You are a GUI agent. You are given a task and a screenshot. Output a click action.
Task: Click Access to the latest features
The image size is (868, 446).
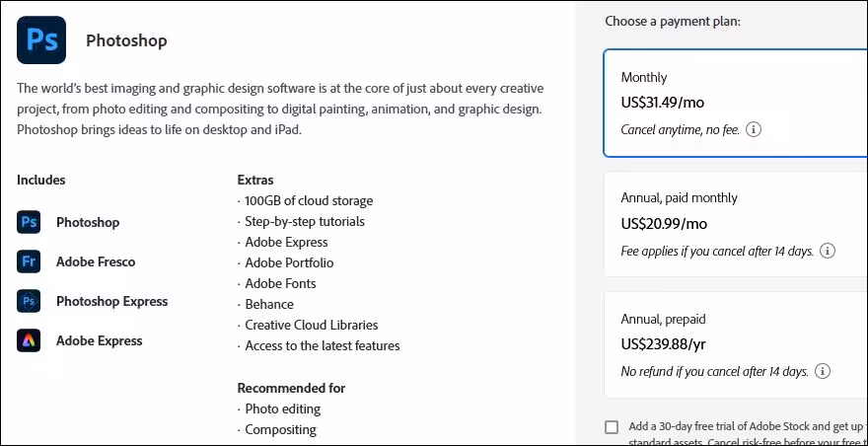point(323,345)
